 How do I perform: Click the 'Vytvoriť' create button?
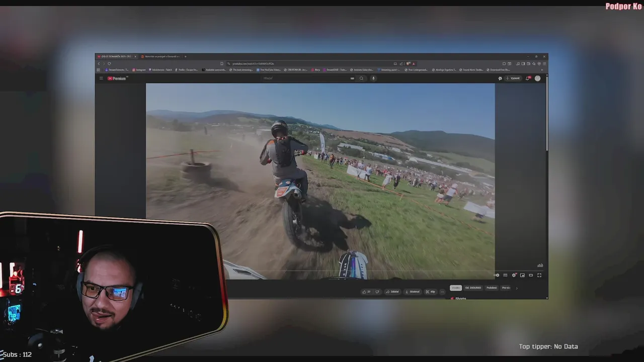(x=513, y=78)
